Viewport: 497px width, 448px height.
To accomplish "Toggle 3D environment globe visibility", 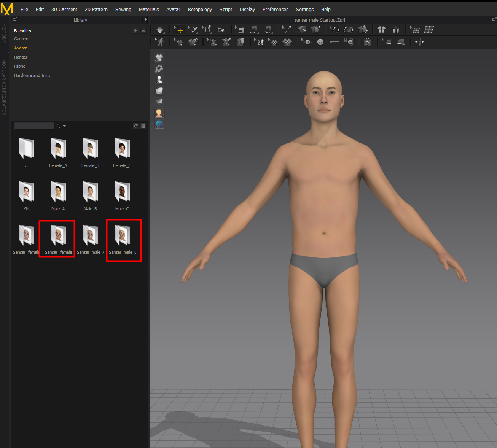I will [159, 124].
